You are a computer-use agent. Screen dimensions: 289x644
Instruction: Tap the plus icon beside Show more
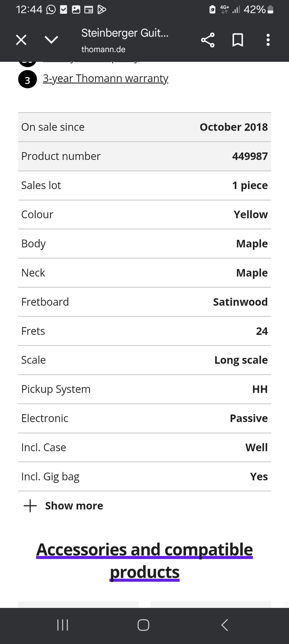tap(30, 506)
